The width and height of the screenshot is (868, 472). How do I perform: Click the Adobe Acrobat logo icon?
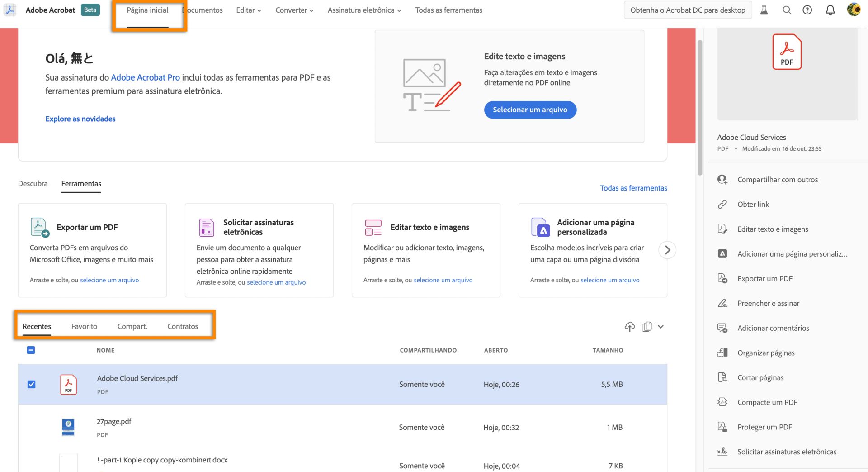click(10, 10)
